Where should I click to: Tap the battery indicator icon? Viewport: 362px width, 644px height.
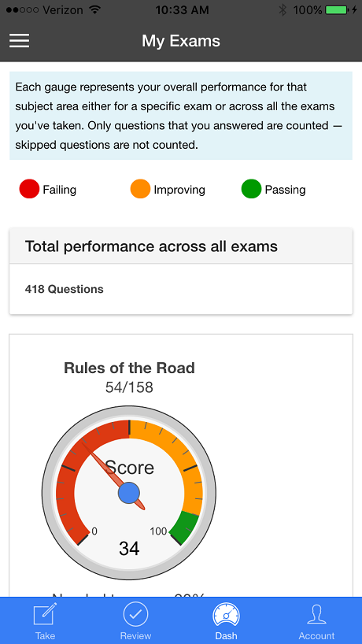tap(338, 10)
